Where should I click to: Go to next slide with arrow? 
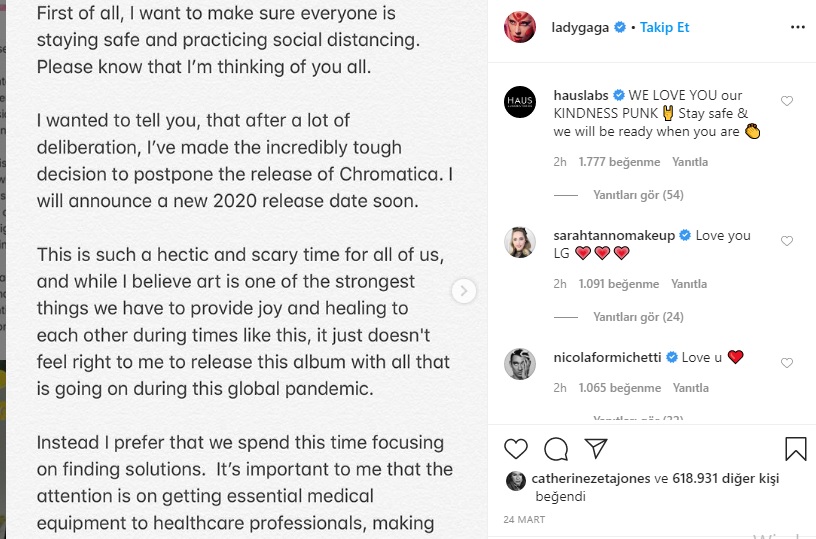click(x=463, y=290)
